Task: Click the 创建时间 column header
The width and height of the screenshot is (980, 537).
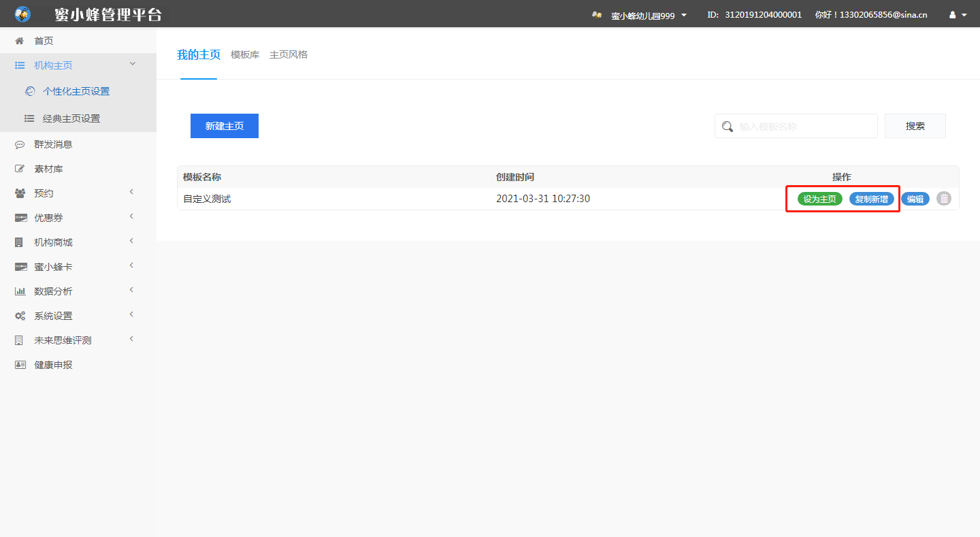Action: (515, 177)
